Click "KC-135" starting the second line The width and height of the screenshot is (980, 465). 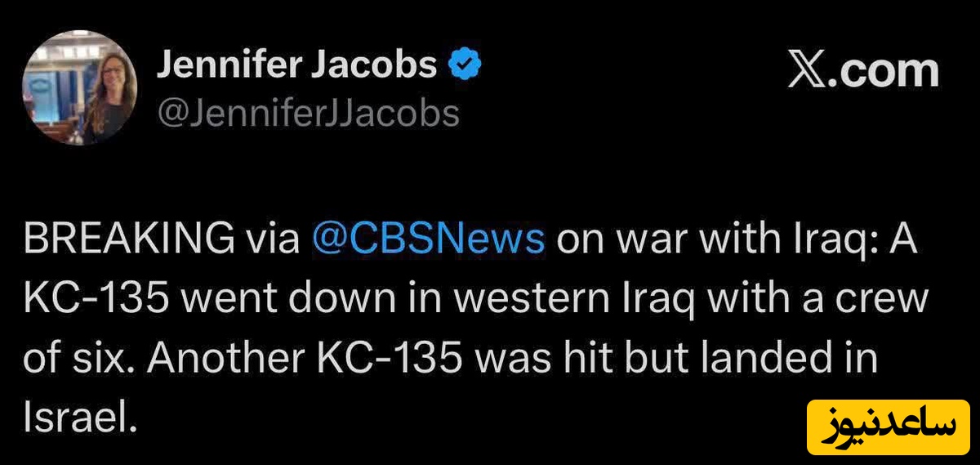pos(97,299)
